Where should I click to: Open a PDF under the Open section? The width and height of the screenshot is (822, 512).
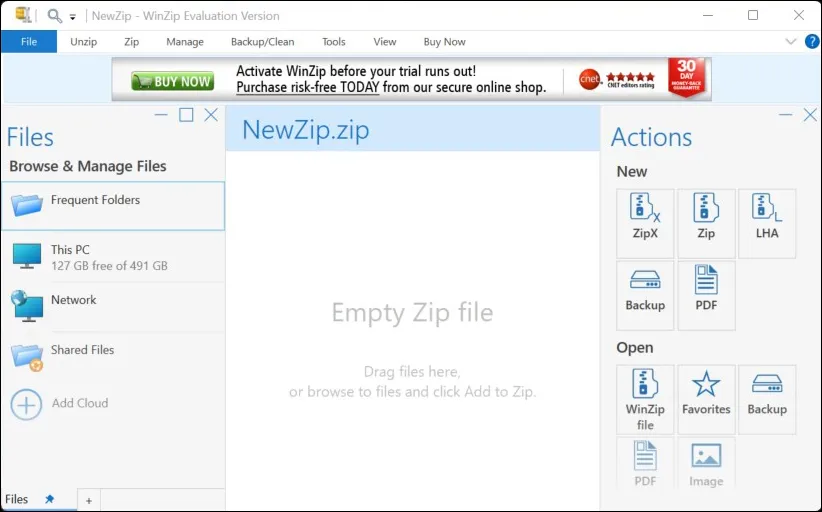(x=645, y=464)
